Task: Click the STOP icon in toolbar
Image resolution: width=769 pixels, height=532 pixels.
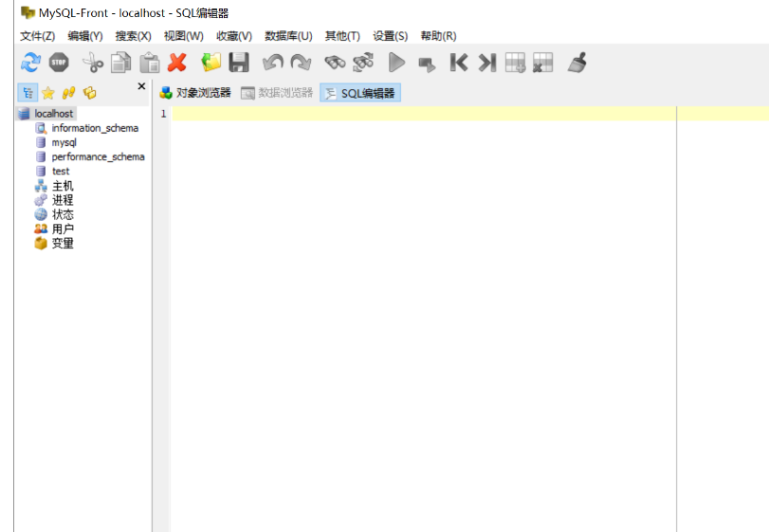Action: tap(59, 63)
